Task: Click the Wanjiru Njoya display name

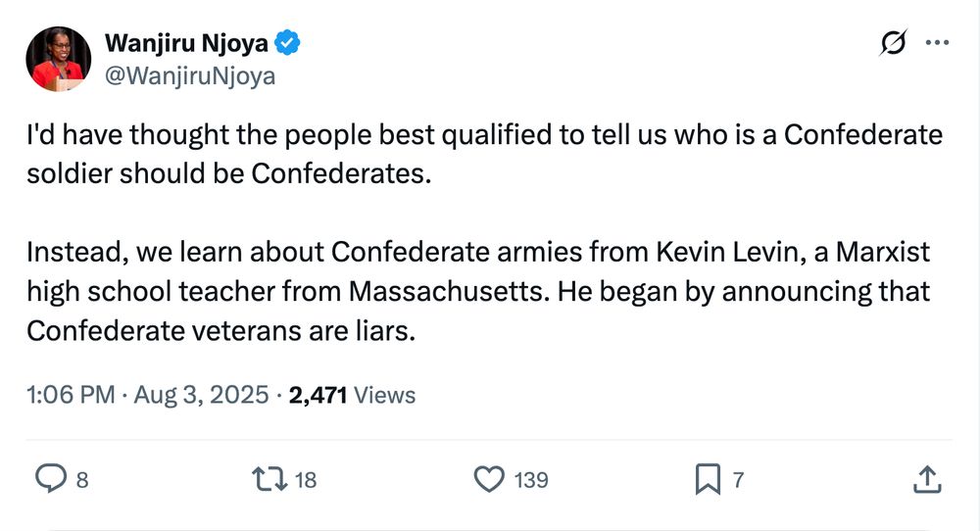Action: click(186, 43)
